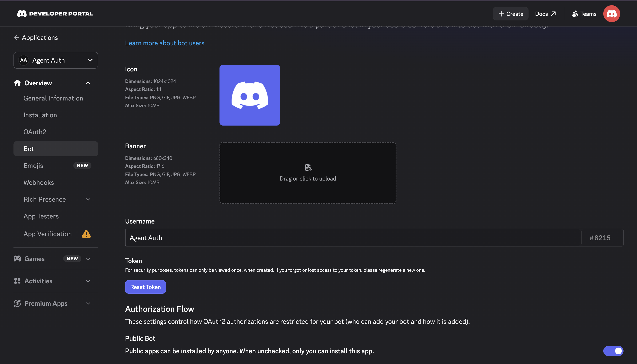The image size is (637, 364).
Task: Open App Verification page
Action: point(47,234)
